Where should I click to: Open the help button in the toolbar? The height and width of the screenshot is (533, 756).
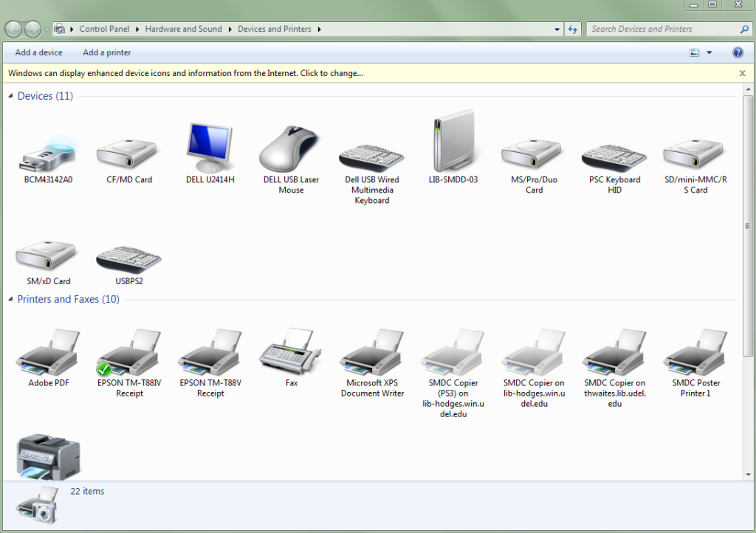[738, 53]
